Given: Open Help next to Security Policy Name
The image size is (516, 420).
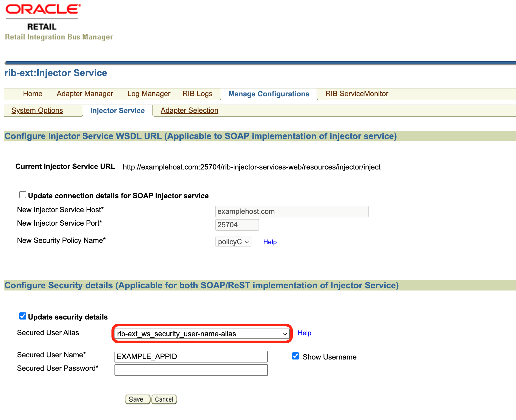Looking at the screenshot, I should point(270,242).
